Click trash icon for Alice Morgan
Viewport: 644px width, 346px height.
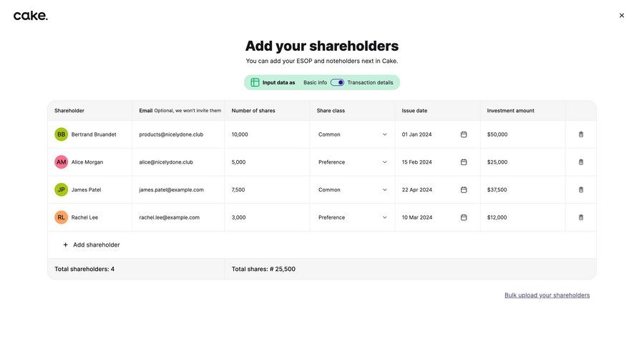(581, 162)
